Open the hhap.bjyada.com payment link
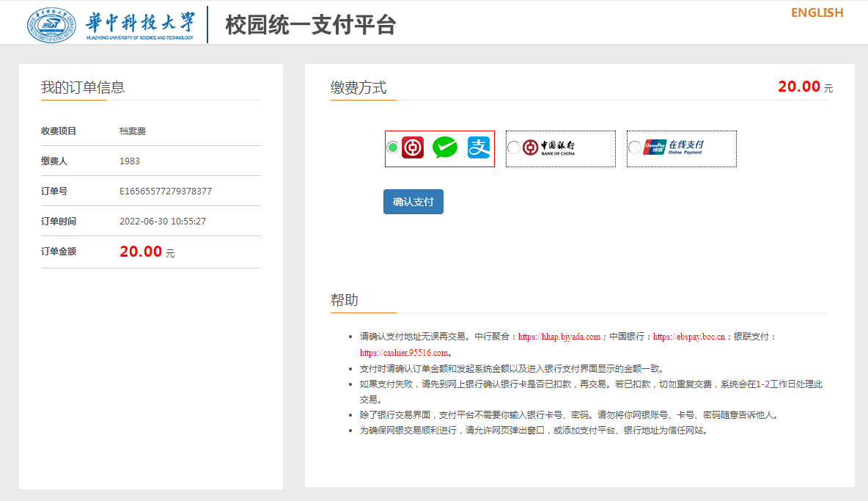This screenshot has width=868, height=501. pyautogui.click(x=559, y=337)
